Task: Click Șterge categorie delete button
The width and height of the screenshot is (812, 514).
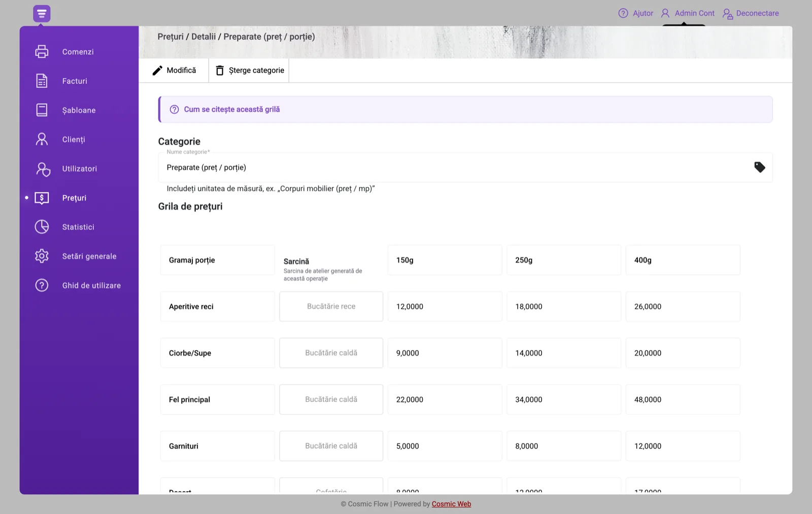Action: coord(249,71)
